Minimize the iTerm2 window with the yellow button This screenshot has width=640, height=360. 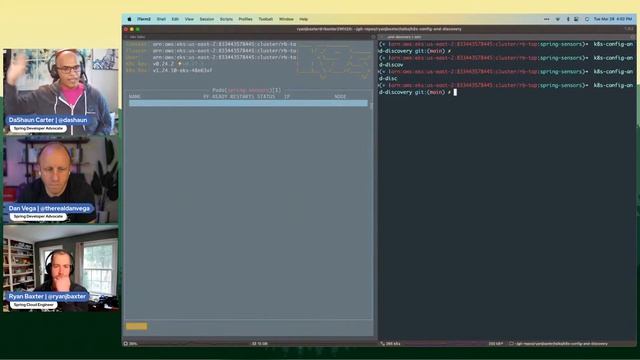tap(132, 29)
